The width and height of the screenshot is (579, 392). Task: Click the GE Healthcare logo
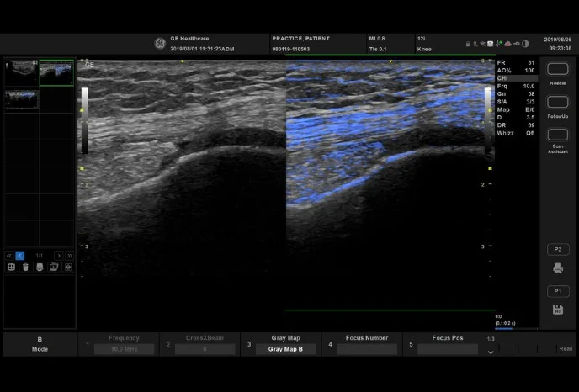159,44
